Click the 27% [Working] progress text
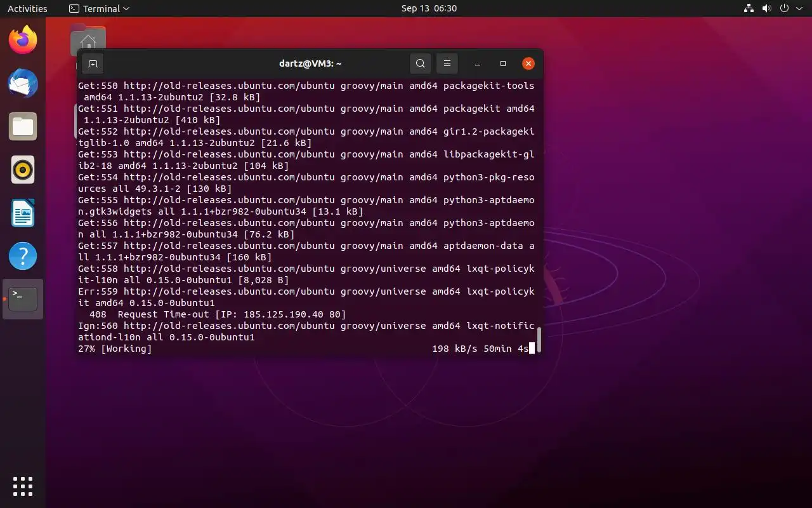Image resolution: width=812 pixels, height=508 pixels. coord(115,349)
